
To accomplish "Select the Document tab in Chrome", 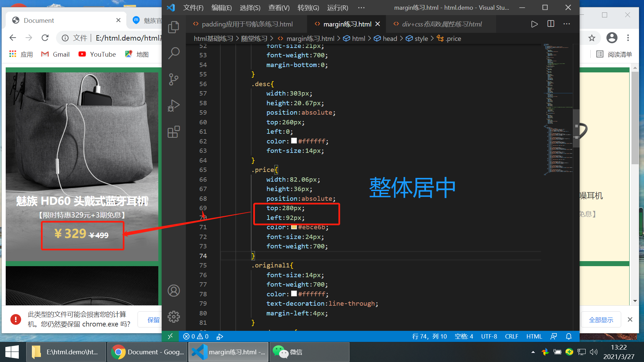I will [x=65, y=20].
